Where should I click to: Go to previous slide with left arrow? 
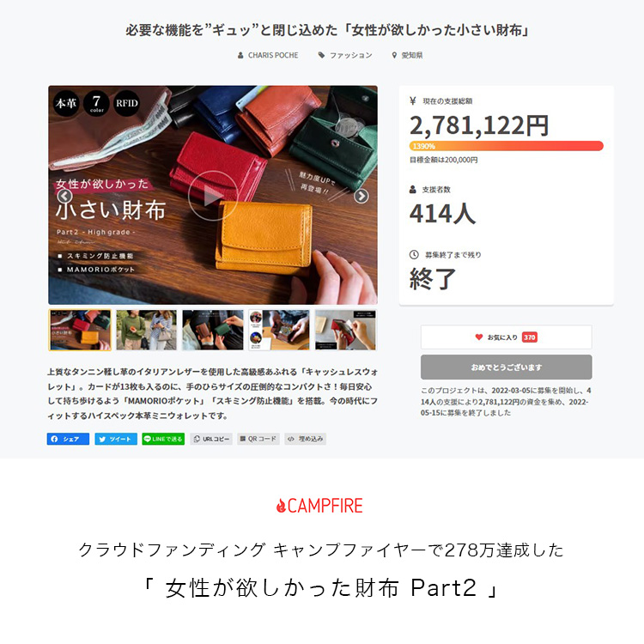64,196
